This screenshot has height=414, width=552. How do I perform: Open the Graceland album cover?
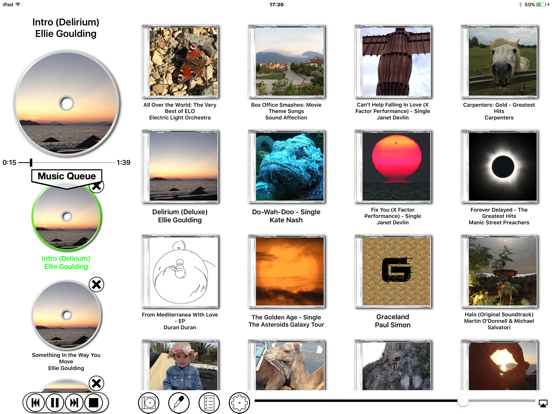[x=394, y=272]
